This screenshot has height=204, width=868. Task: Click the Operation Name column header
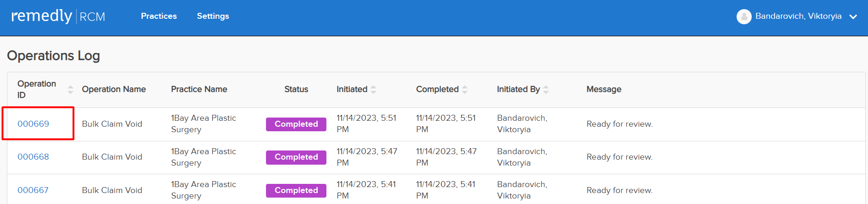click(x=114, y=89)
